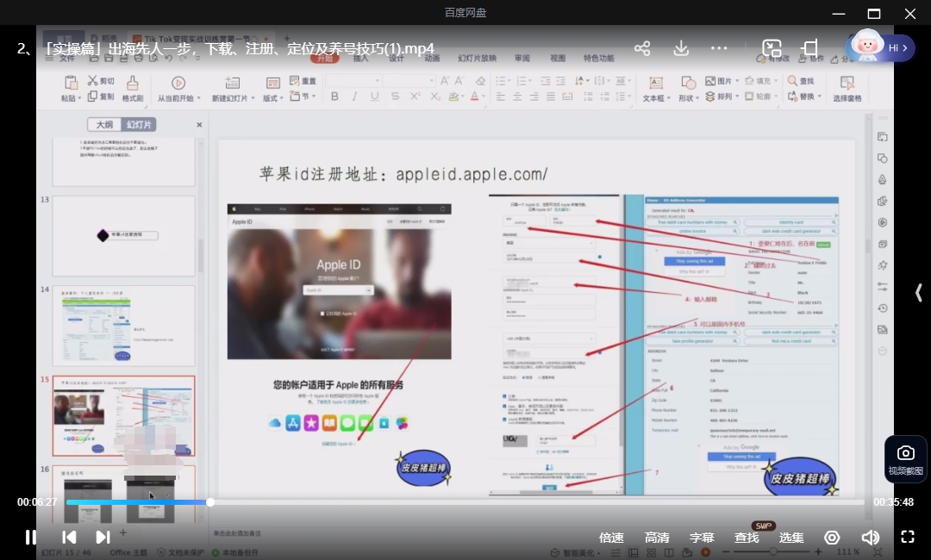Image resolution: width=931 pixels, height=560 pixels.
Task: Open the 查找 search feature
Action: (x=747, y=538)
